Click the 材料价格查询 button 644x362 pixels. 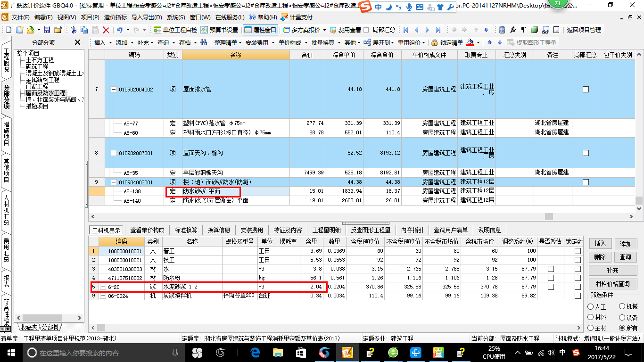612,284
